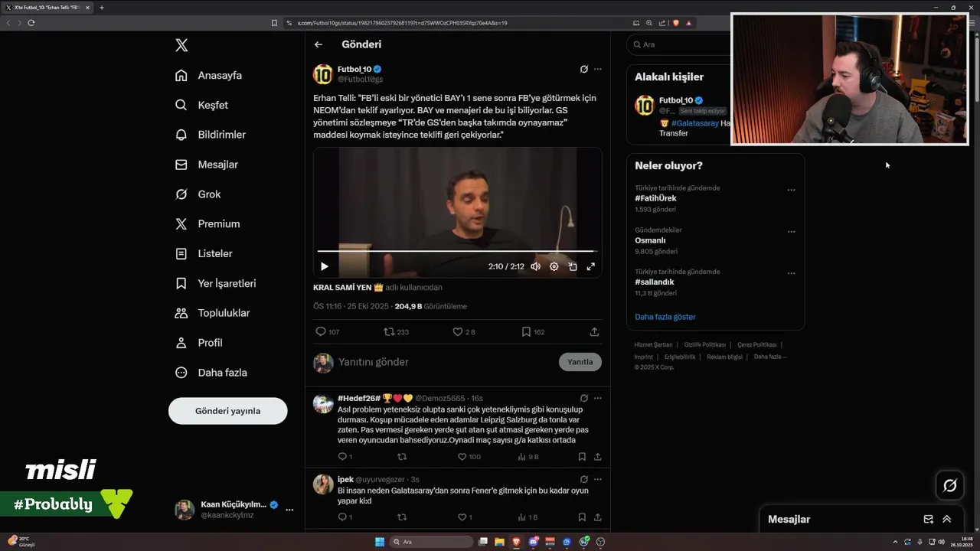Repost the #Hedef26# reply
Screen dimensions: 980x551
(x=402, y=457)
